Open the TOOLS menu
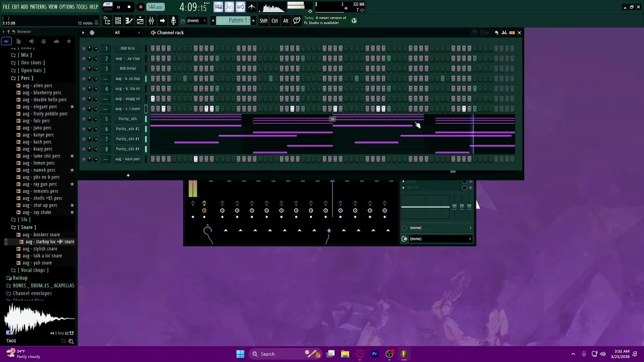The height and width of the screenshot is (362, 644). 82,7
